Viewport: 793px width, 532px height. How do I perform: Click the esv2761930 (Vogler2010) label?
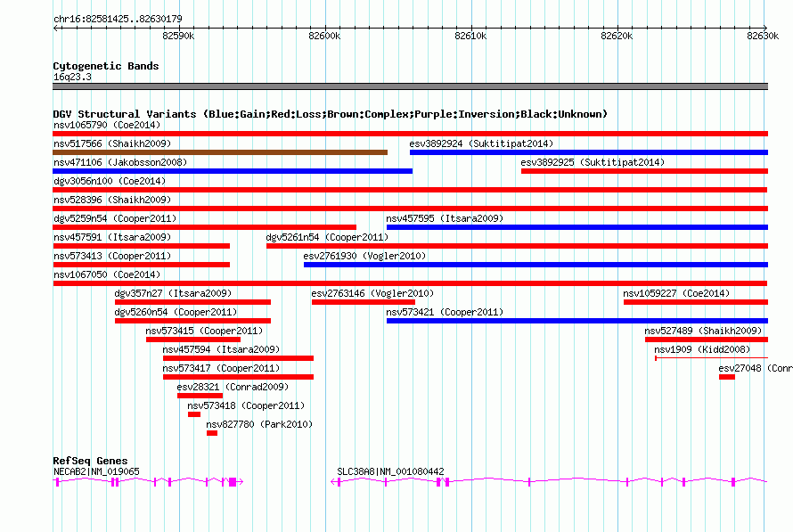tap(364, 256)
